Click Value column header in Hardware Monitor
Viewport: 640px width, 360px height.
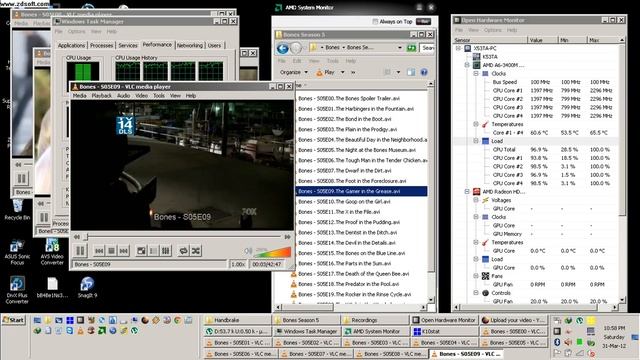click(542, 40)
